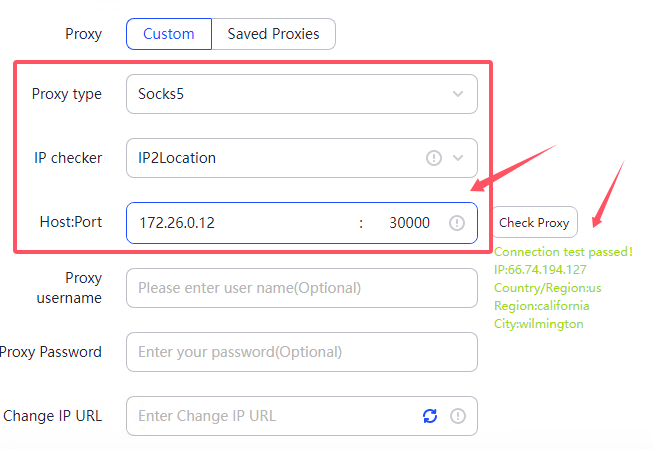
Task: Click the info icon in Change IP URL field
Action: coord(458,416)
